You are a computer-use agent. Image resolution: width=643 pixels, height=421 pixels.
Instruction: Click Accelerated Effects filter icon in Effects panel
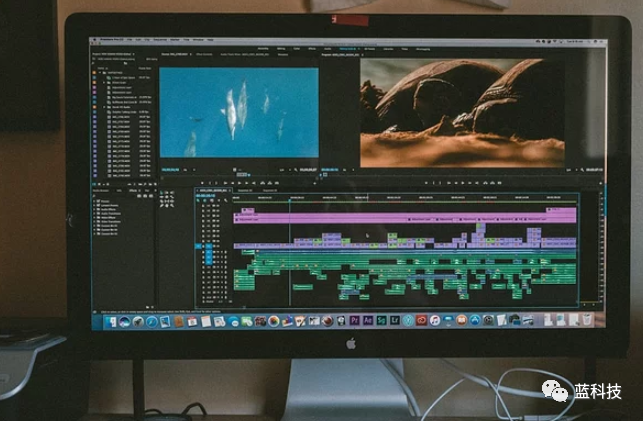139,196
